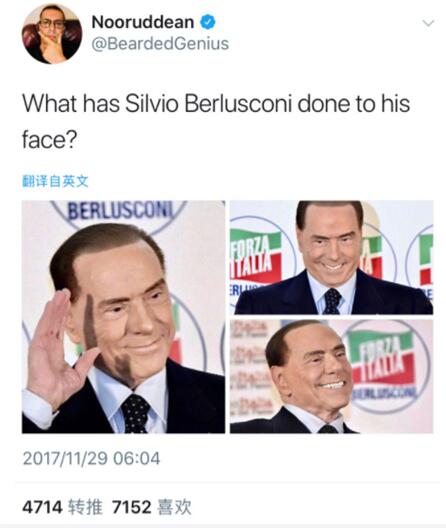The width and height of the screenshot is (446, 528).
Task: Click the word "face?" in the tweet
Action: click(x=50, y=139)
